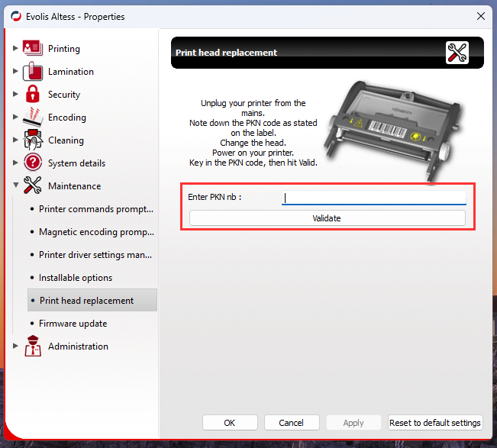The width and height of the screenshot is (497, 448).
Task: Open the Administration category label
Action: point(78,346)
